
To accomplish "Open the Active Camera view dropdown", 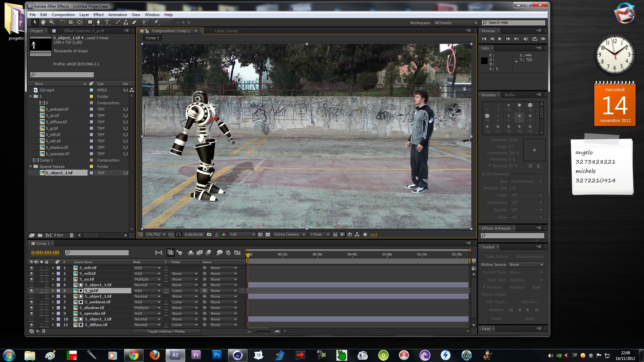I will click(289, 235).
